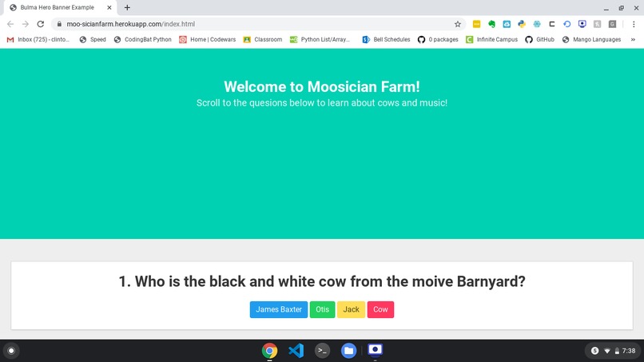Launch Visual Studio Code from the shelf
The width and height of the screenshot is (644, 362).
click(x=296, y=351)
